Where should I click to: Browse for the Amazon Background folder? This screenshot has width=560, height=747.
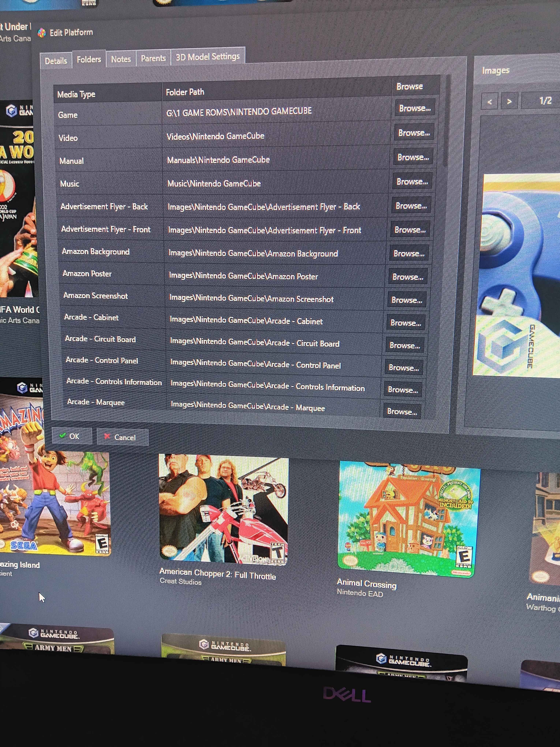409,253
